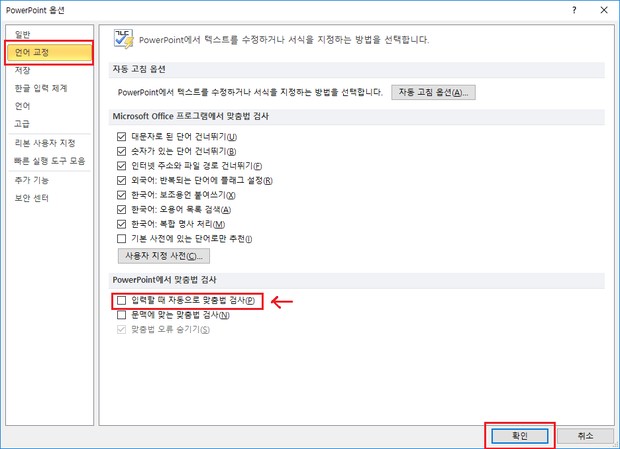The width and height of the screenshot is (620, 449).
Task: Enable 문맥에 맞는 맞춤법 검사 checkbox
Action: click(x=121, y=315)
